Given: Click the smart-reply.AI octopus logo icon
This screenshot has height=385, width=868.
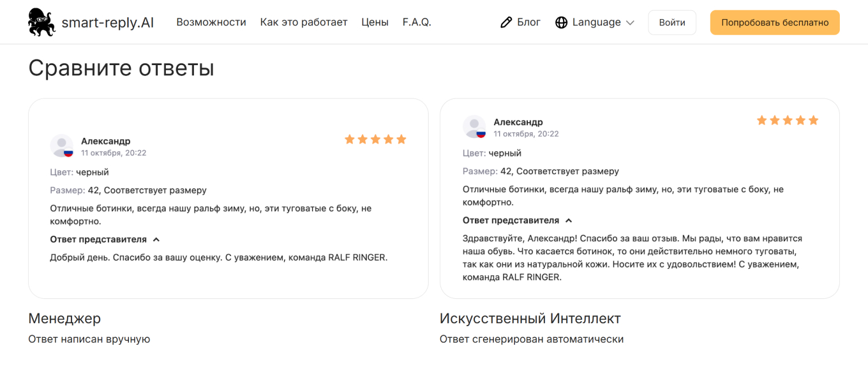Looking at the screenshot, I should (x=42, y=22).
